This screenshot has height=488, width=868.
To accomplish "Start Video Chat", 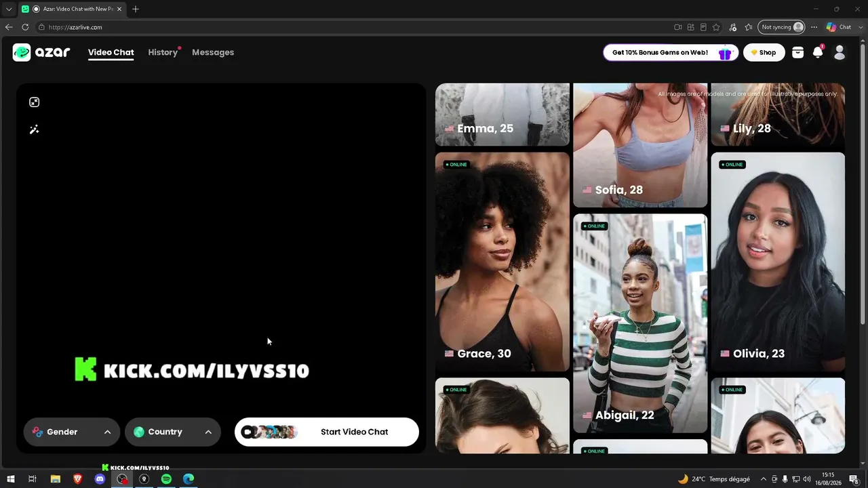I will 327,432.
